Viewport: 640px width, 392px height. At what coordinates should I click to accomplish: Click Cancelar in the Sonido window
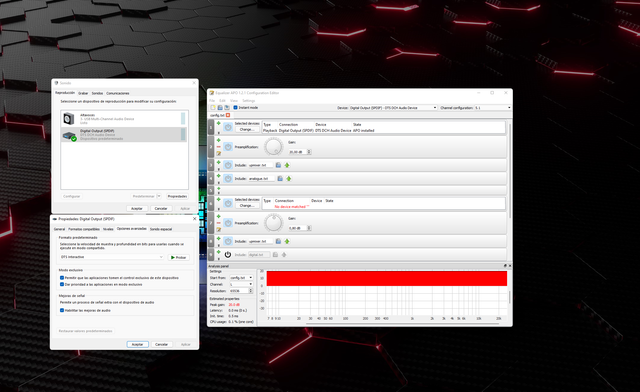tap(161, 208)
